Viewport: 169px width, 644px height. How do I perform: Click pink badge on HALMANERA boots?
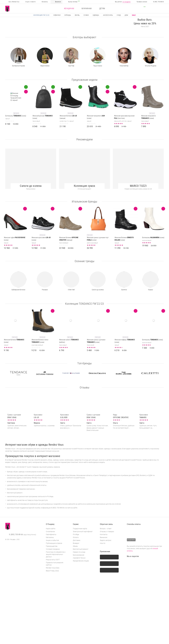tap(163, 209)
